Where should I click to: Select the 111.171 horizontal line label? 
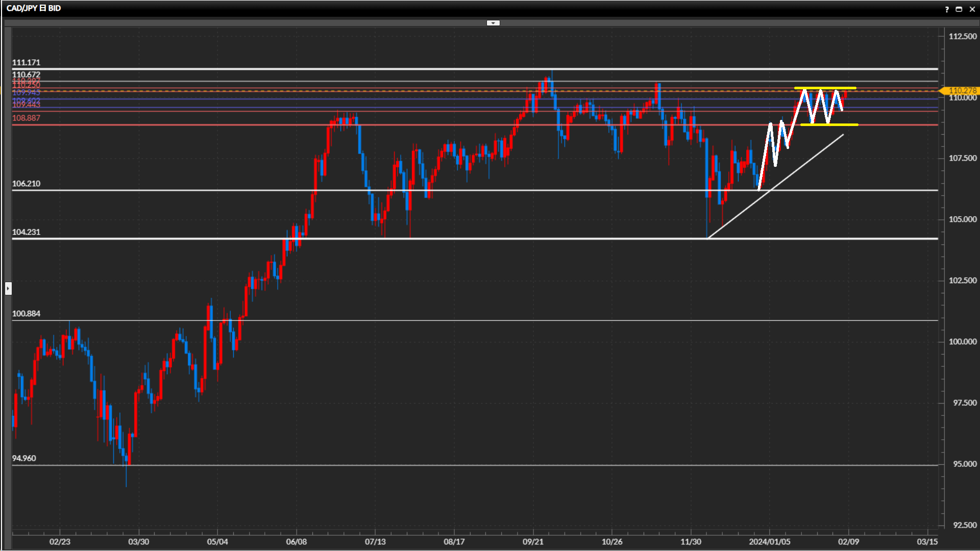pyautogui.click(x=26, y=62)
